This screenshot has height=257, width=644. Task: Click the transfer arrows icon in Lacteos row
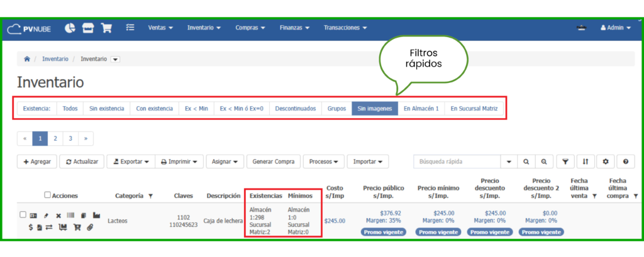pos(49,227)
